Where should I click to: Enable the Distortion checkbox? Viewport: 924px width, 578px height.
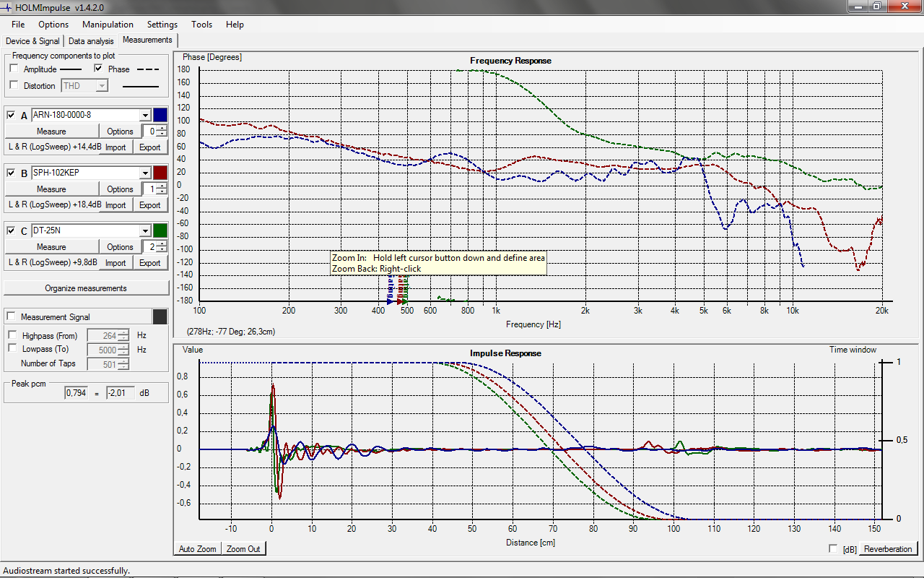click(x=14, y=85)
